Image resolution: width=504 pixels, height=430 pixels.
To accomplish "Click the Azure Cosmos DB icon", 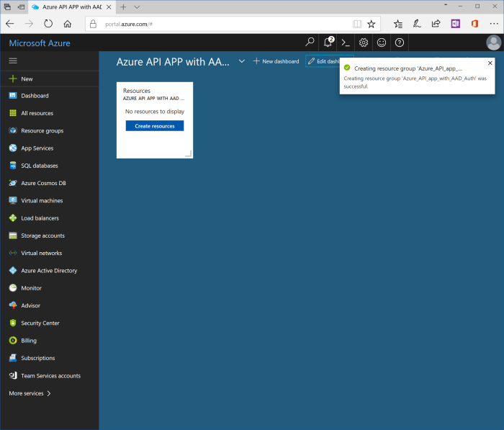I will click(x=13, y=183).
